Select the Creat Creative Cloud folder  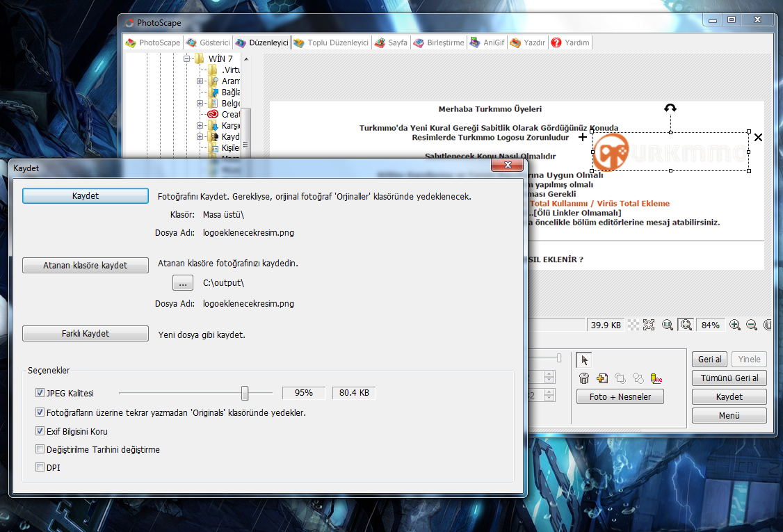[224, 114]
